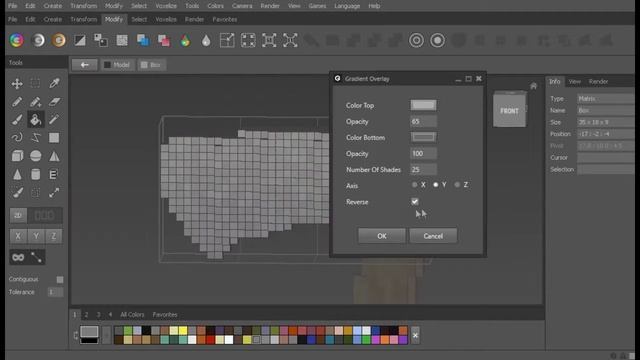Select the diagonal arrows resize tool

click(x=54, y=193)
